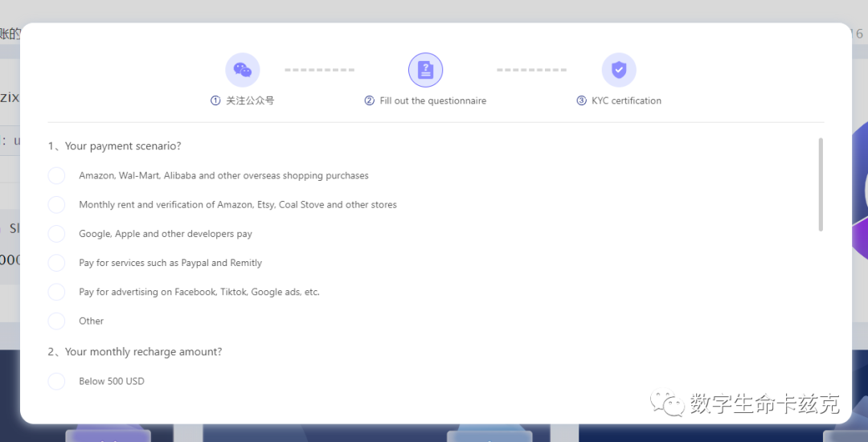Viewport: 868px width, 442px height.
Task: Click the questionnaire step icon
Action: (x=425, y=70)
